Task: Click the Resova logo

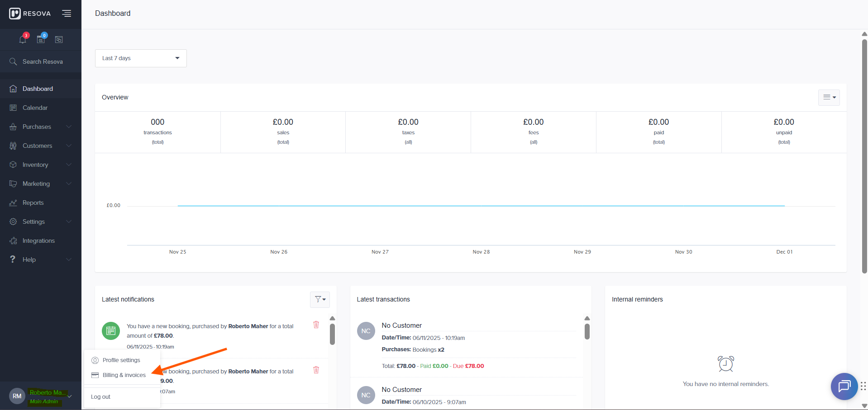Action: pyautogui.click(x=30, y=14)
